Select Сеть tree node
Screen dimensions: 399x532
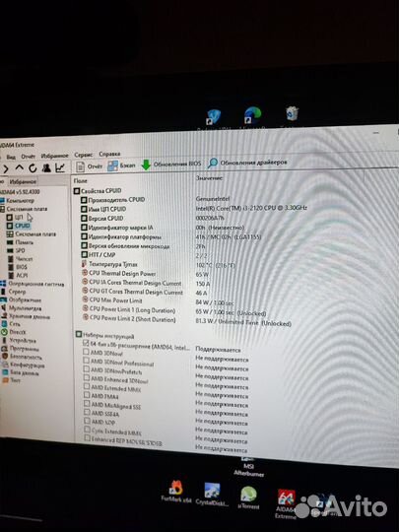point(11,324)
